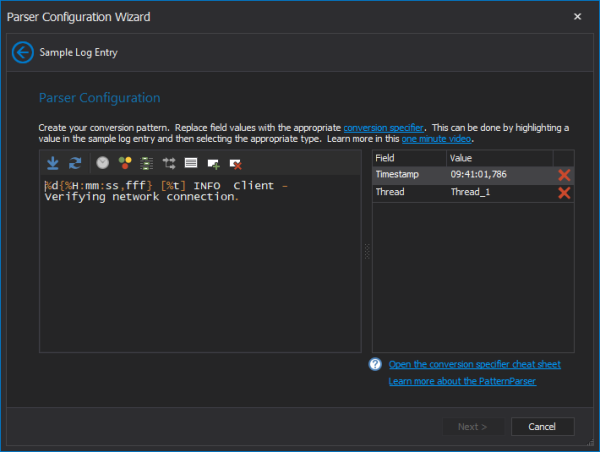
Task: Click the message lines toolbar icon
Action: [191, 163]
